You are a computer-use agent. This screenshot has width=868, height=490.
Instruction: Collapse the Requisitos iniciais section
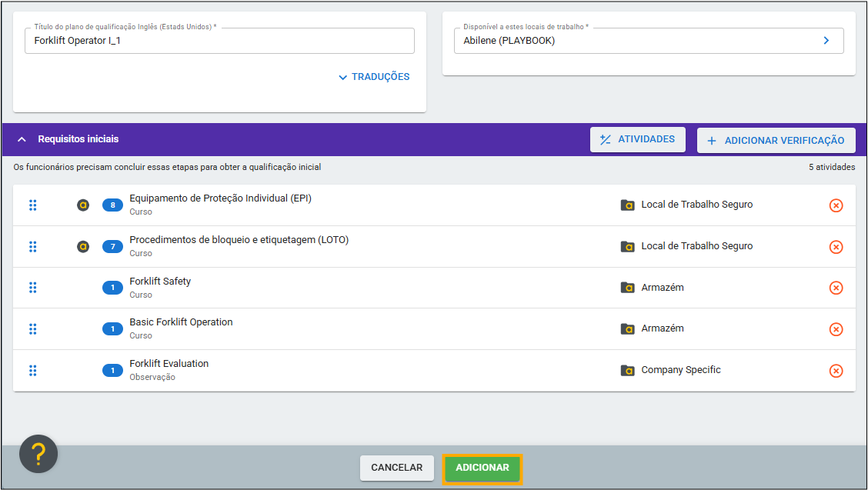point(22,140)
